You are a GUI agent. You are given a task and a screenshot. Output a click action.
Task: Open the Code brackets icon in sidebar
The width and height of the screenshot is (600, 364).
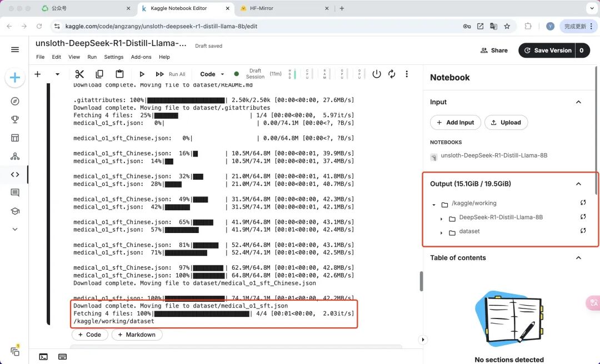[15, 174]
